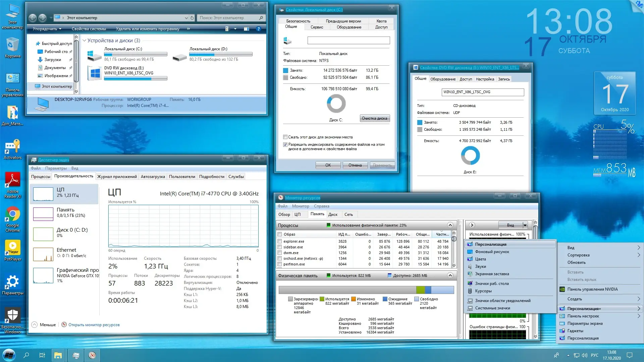This screenshot has height=362, width=644.
Task: Uncheck allow indexing files checkbox
Action: 285,145
